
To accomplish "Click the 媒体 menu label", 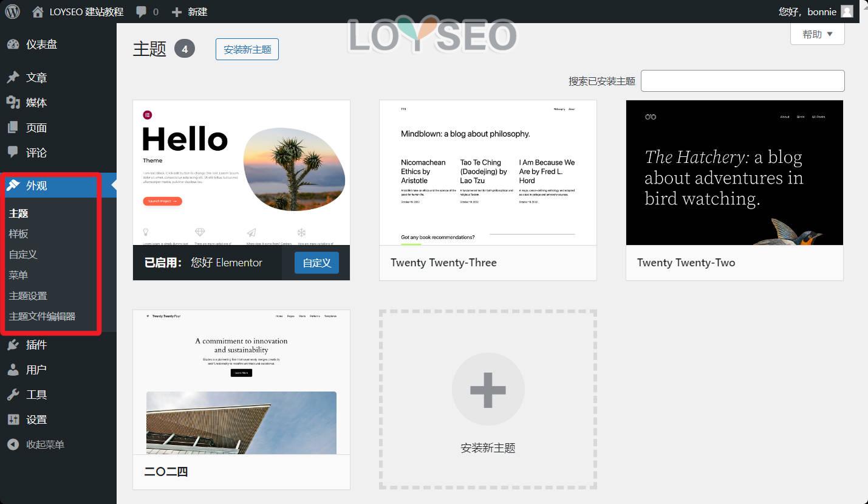I will pos(36,103).
